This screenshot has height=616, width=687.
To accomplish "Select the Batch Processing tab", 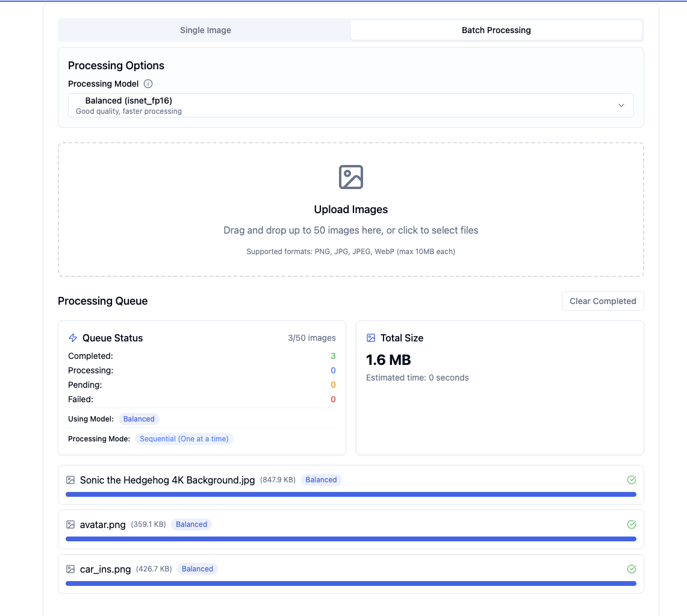I will 496,30.
